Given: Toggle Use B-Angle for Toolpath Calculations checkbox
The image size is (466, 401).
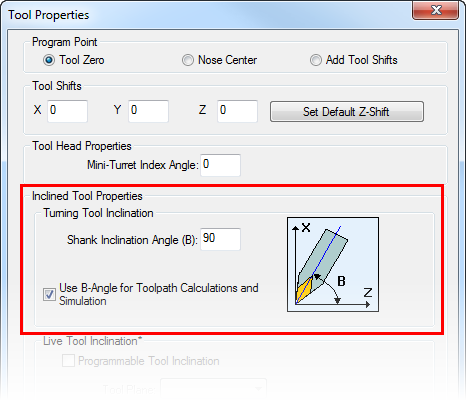Looking at the screenshot, I should pos(49,295).
